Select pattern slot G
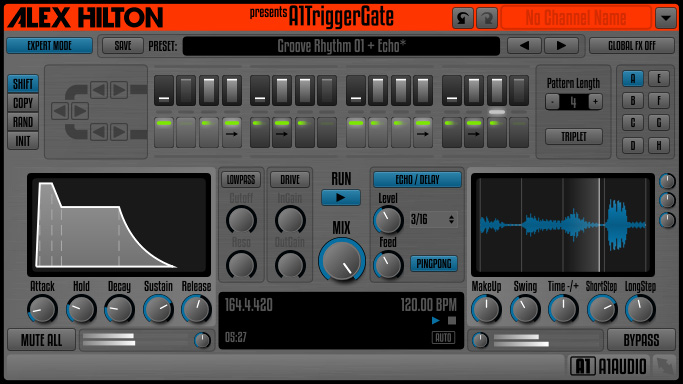Viewport: 683px width, 384px height. [659, 123]
